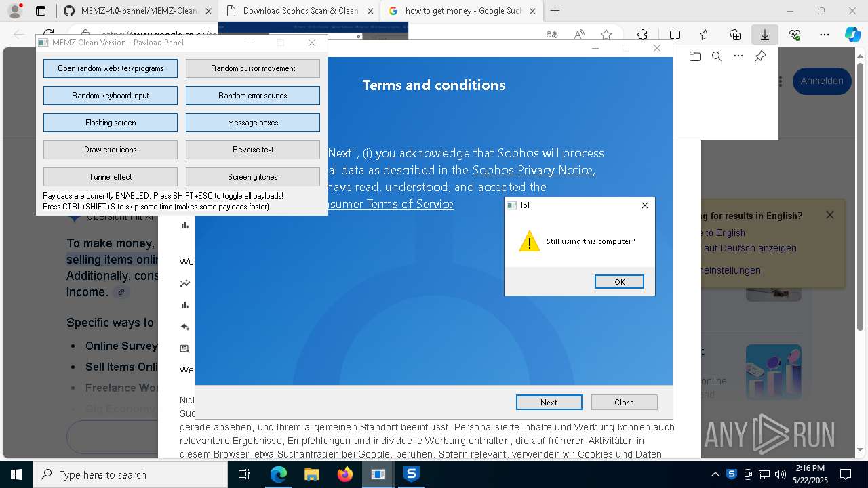
Task: Switch to the 'how to get money' Google tab
Action: [463, 11]
